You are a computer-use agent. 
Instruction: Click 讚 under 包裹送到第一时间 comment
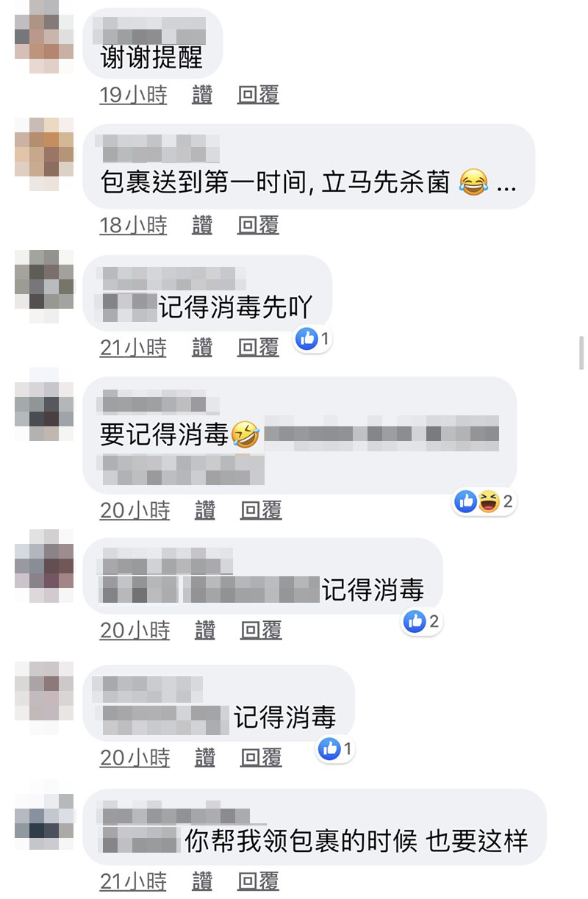[202, 226]
